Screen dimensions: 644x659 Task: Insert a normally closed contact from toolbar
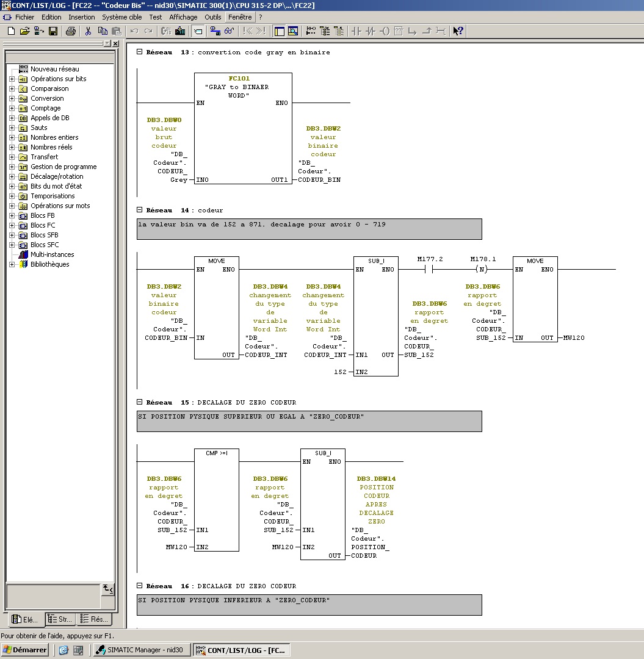[370, 31]
